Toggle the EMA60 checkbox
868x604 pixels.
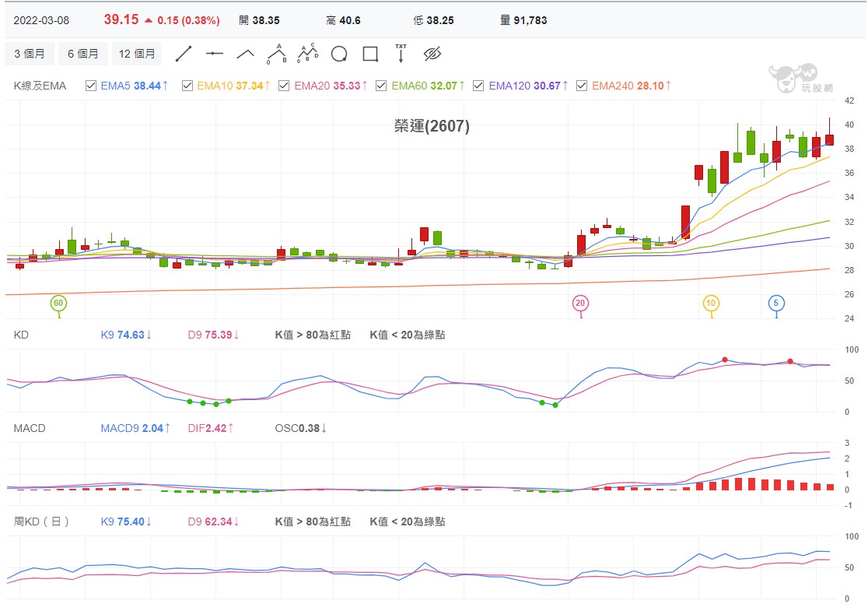click(381, 86)
